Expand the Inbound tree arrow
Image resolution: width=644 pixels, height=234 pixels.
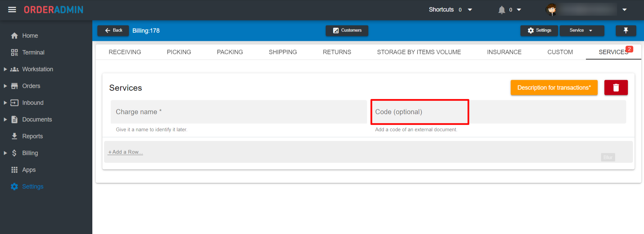point(5,103)
